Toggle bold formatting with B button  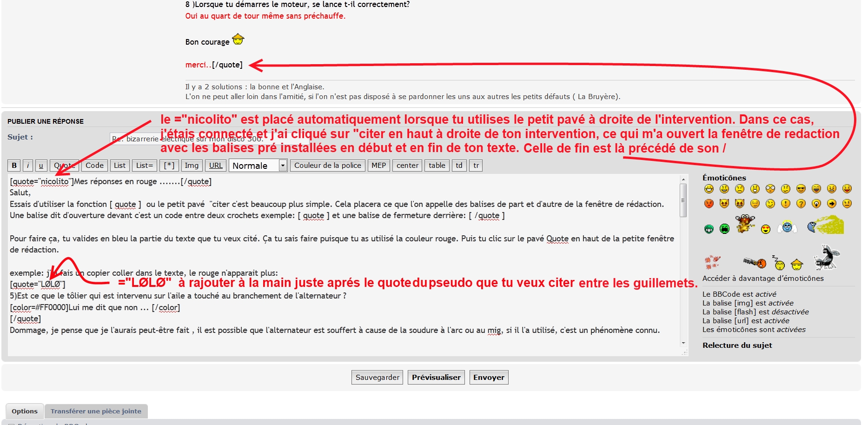coord(14,166)
